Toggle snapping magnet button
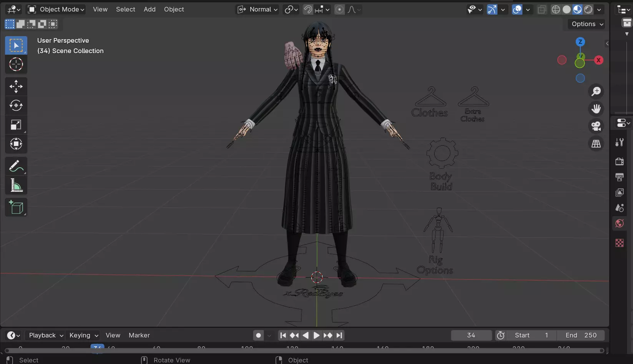Viewport: 633px width, 364px height. coord(308,9)
